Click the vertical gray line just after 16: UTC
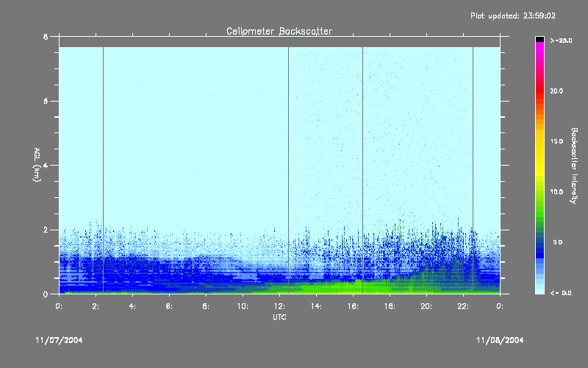 coord(362,170)
